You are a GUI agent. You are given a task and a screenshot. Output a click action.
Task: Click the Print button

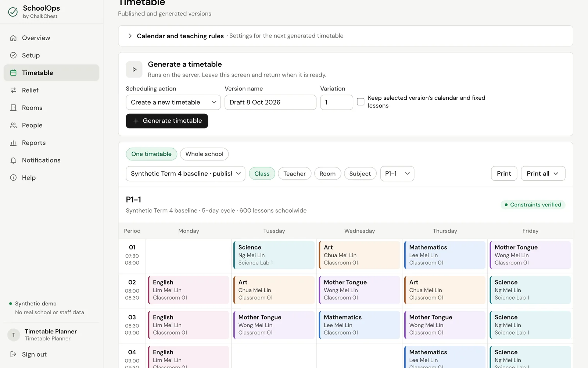(504, 174)
